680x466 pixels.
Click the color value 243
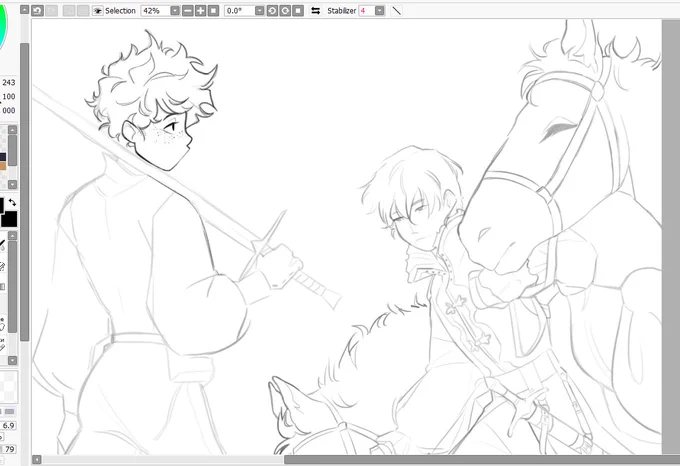click(9, 82)
